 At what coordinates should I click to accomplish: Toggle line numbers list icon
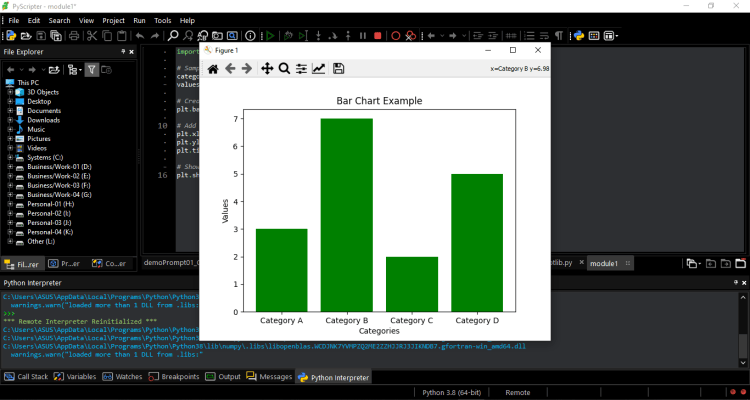[x=529, y=36]
